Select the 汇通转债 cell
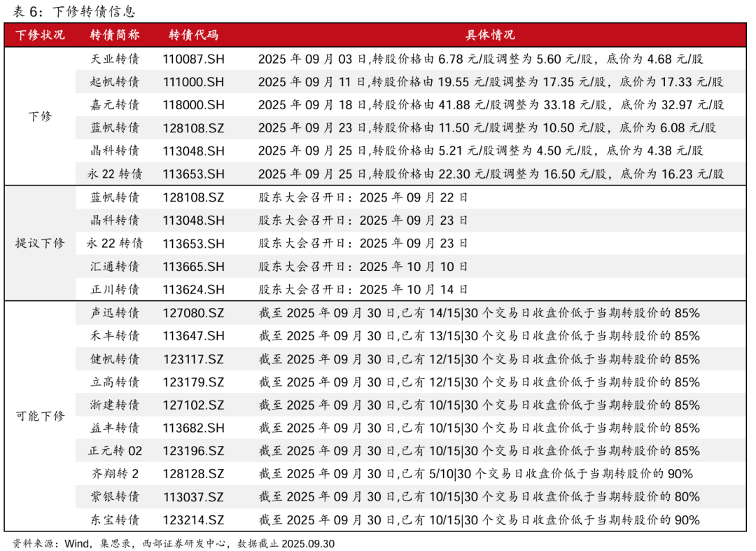The width and height of the screenshot is (756, 551). click(115, 266)
